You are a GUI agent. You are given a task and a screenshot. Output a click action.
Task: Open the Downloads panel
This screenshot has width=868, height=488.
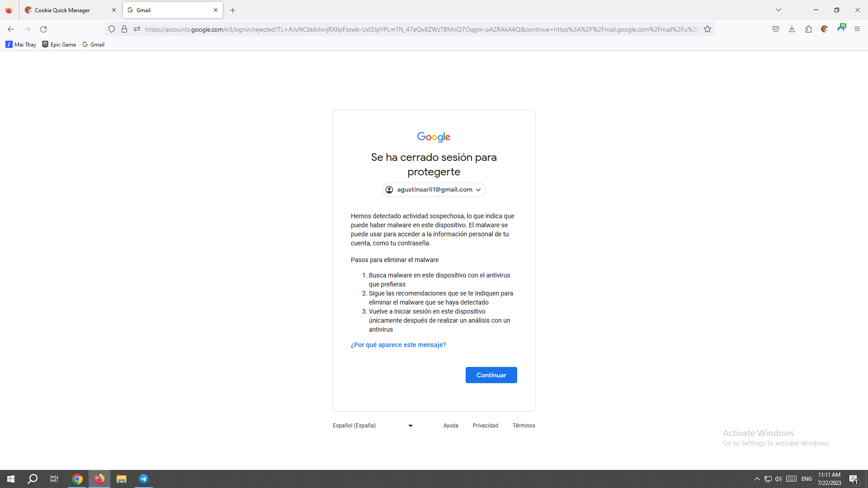792,29
